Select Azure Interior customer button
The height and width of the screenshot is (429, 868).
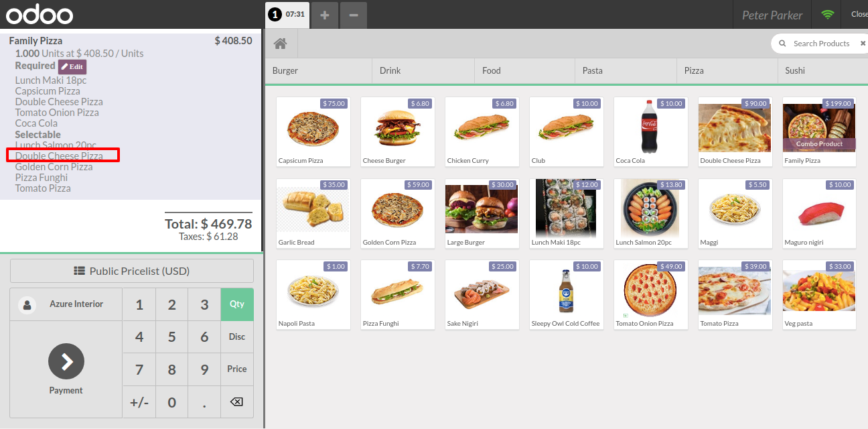(66, 304)
